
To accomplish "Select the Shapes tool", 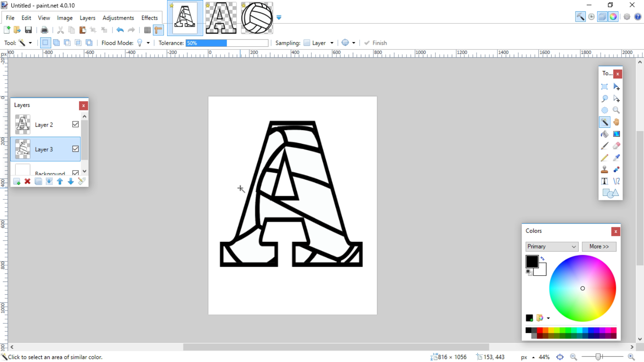I will tap(610, 193).
